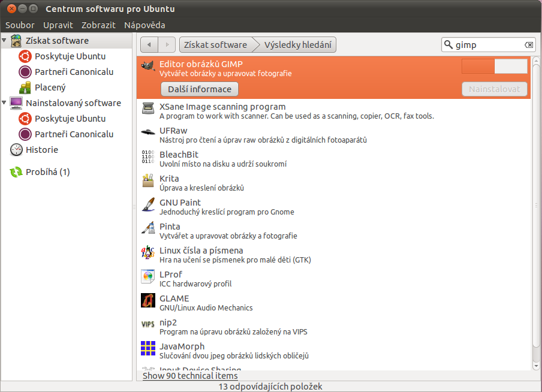
Task: Open the Nápověda menu
Action: [x=144, y=25]
